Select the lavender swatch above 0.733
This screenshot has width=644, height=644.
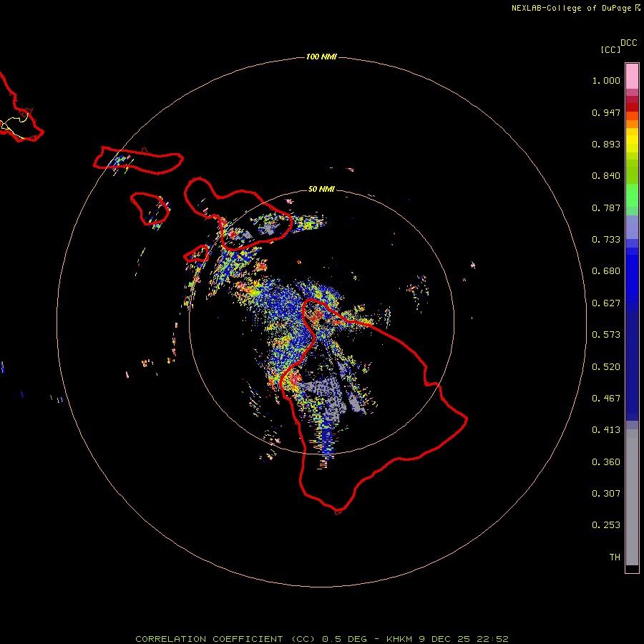coord(632,228)
